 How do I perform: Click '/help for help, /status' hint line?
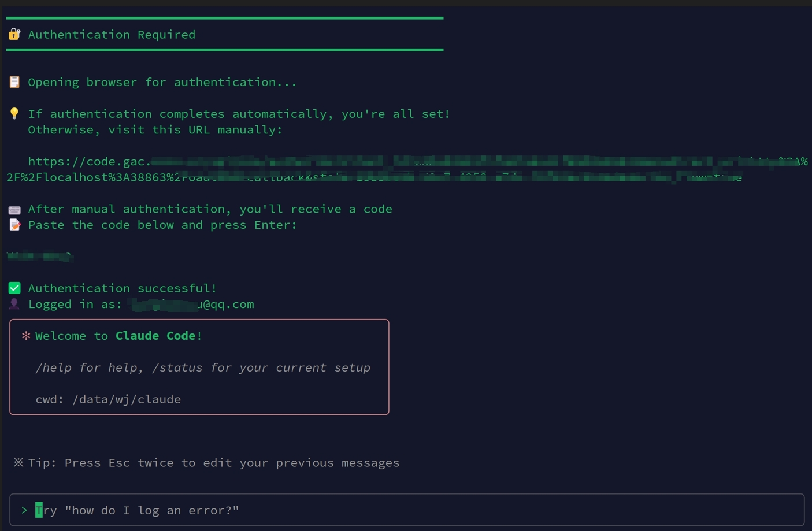[203, 367]
